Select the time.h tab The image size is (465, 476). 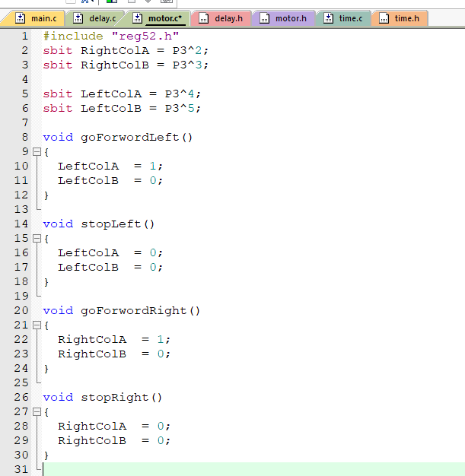[400, 18]
